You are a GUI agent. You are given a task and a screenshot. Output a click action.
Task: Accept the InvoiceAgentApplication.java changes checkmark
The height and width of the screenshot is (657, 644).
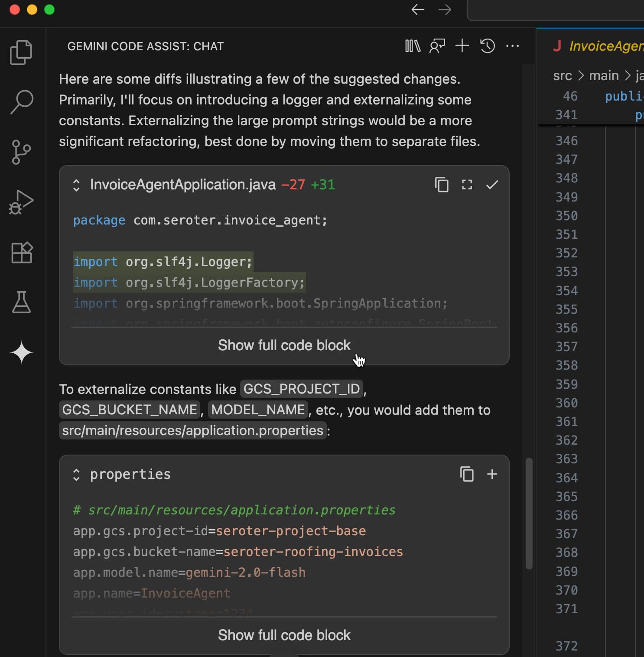pyautogui.click(x=492, y=185)
